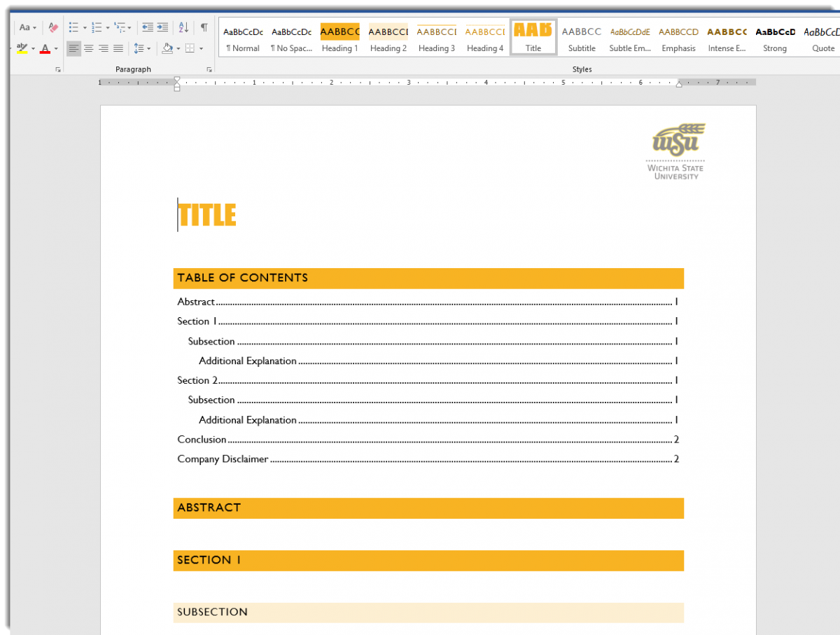Center align the paragraph text
Image resolution: width=840 pixels, height=635 pixels.
[89, 48]
